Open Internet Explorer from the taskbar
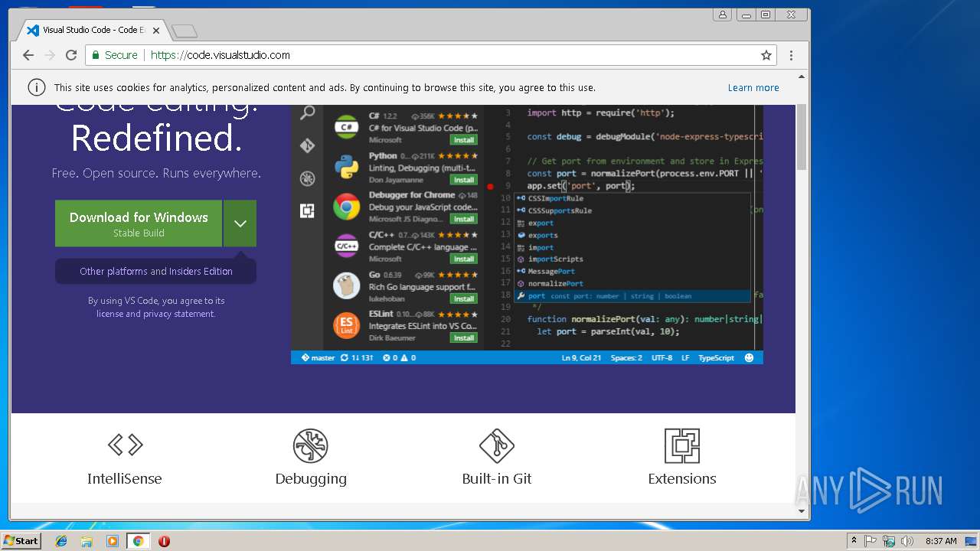 pyautogui.click(x=61, y=541)
